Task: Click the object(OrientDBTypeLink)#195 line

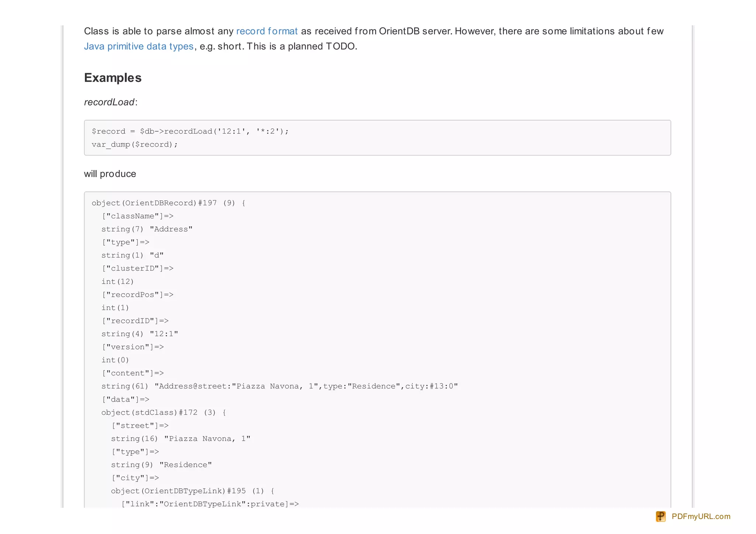Action: (x=192, y=491)
